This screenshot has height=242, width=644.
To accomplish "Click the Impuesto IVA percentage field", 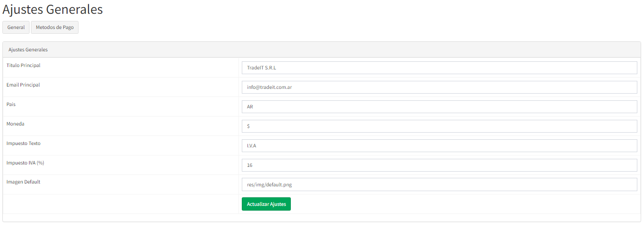I will pyautogui.click(x=439, y=165).
